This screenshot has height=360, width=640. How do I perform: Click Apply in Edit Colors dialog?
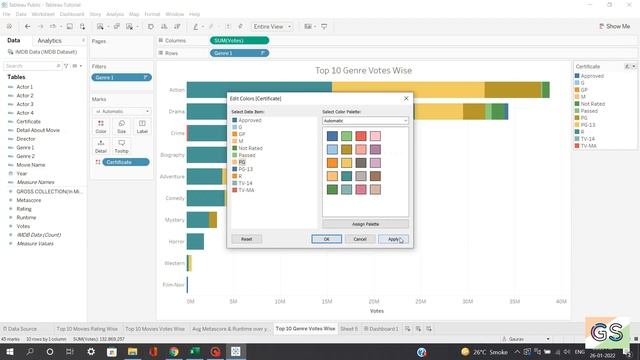pyautogui.click(x=393, y=239)
